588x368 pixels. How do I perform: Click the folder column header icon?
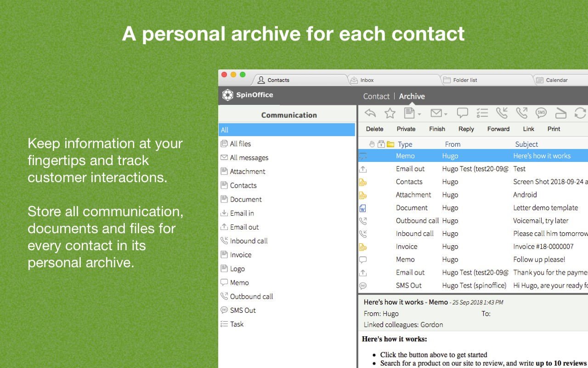pyautogui.click(x=390, y=144)
